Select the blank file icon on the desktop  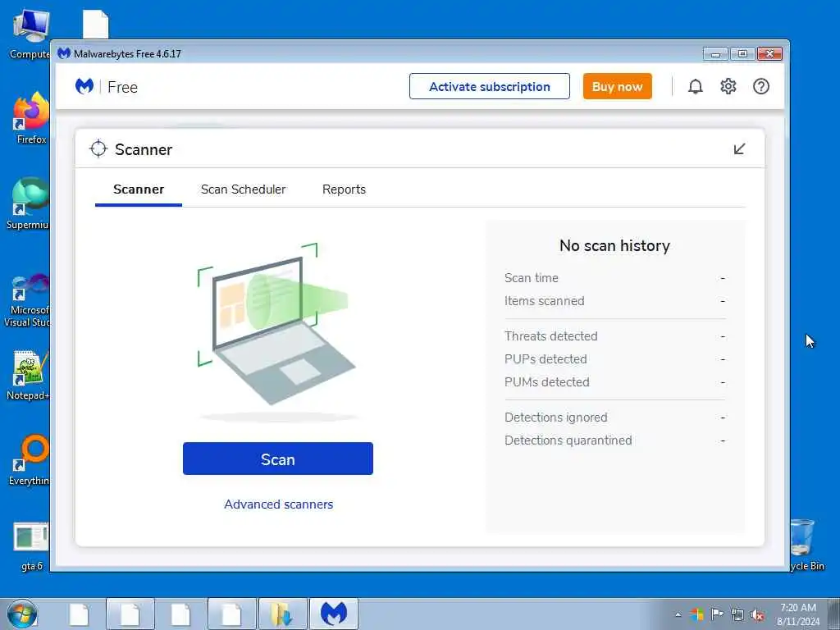(x=95, y=25)
